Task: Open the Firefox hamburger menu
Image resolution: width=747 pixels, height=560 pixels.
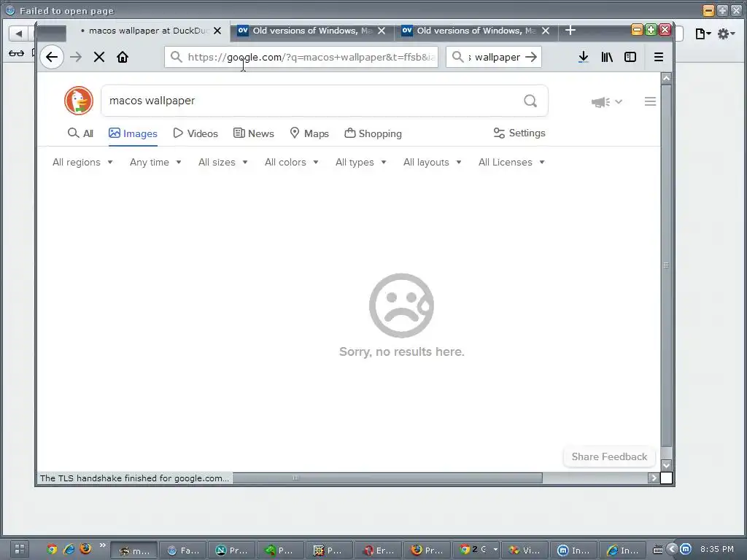Action: (659, 57)
